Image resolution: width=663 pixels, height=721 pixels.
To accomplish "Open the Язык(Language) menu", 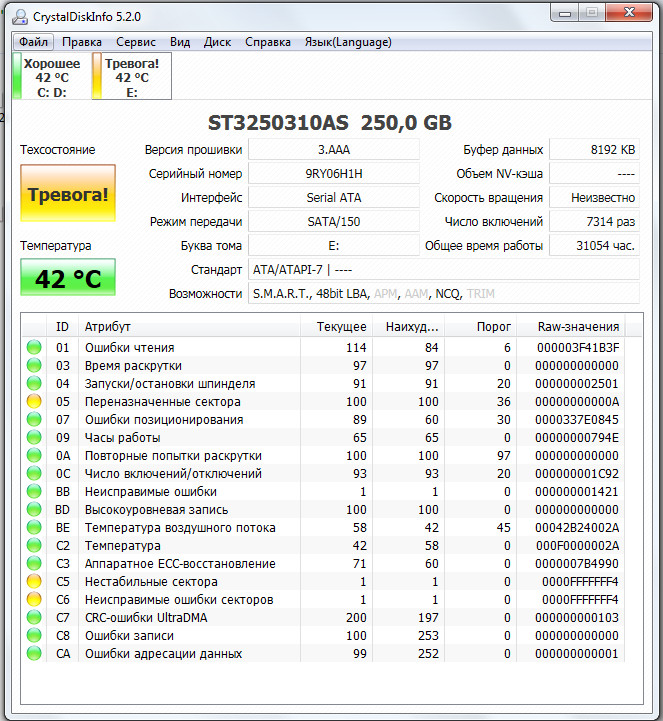I will [348, 42].
